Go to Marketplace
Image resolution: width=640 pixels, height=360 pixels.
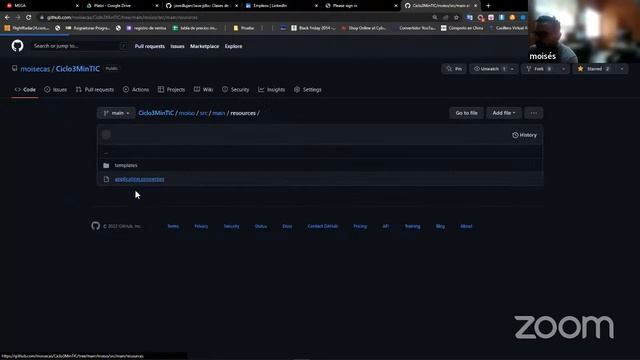click(204, 46)
